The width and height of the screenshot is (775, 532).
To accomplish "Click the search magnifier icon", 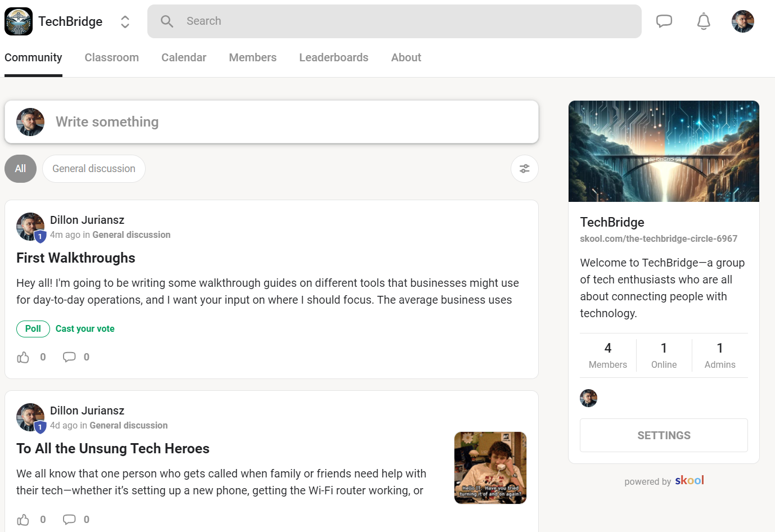I will point(167,21).
